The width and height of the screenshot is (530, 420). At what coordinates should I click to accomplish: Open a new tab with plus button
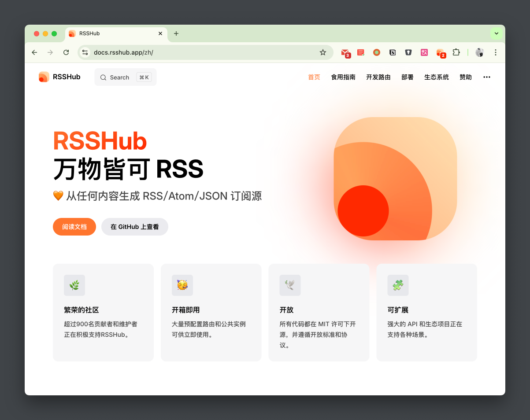click(176, 33)
